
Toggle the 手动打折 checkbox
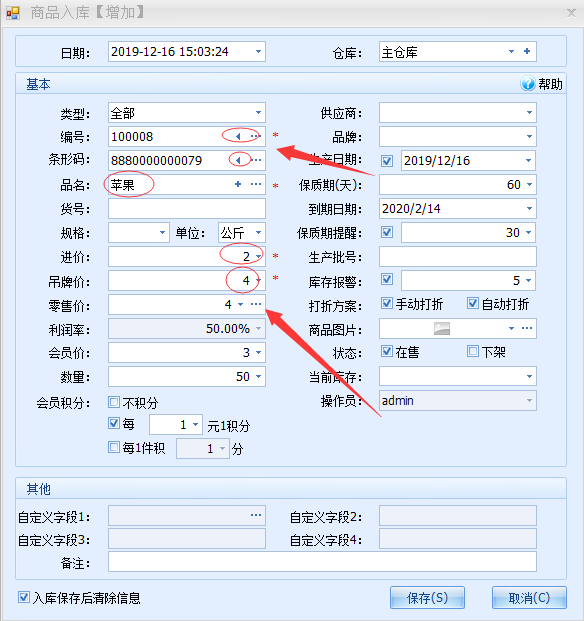click(x=387, y=304)
